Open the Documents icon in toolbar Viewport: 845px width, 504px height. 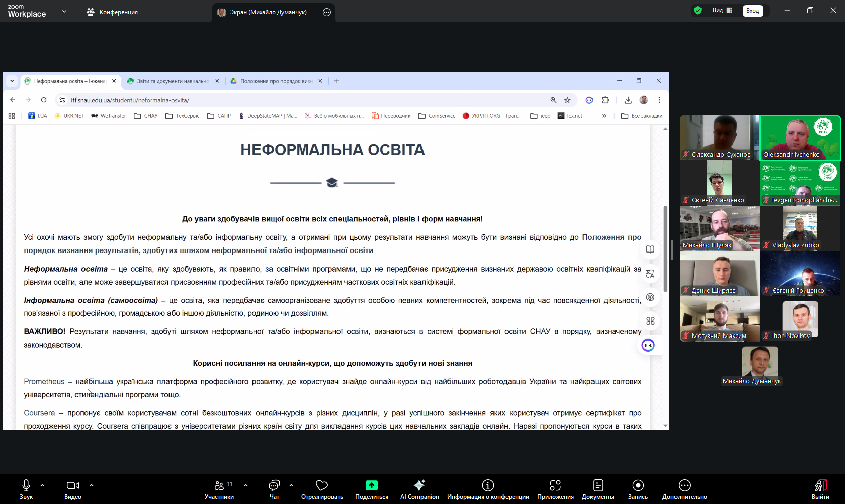click(598, 485)
